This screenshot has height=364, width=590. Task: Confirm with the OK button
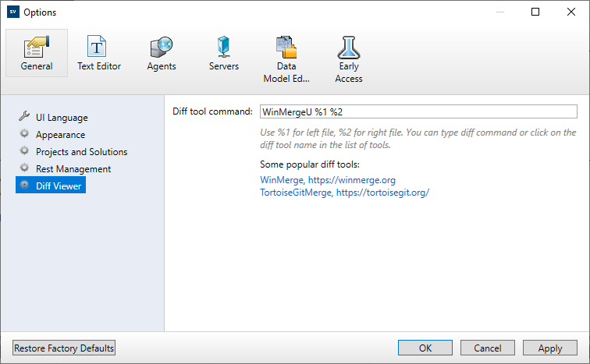pyautogui.click(x=425, y=348)
